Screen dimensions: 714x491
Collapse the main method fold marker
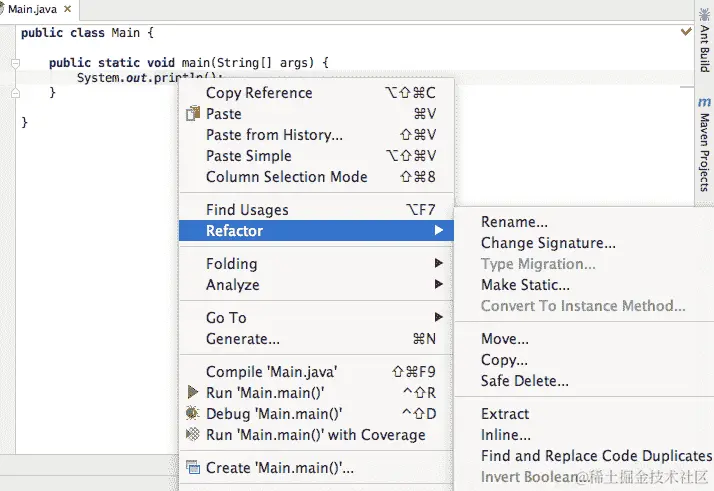pos(15,63)
